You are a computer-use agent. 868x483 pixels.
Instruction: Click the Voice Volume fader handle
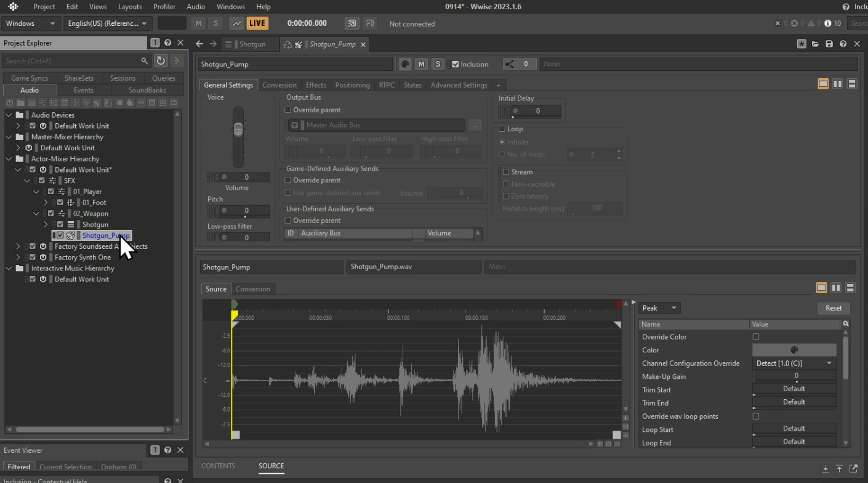[x=238, y=129]
